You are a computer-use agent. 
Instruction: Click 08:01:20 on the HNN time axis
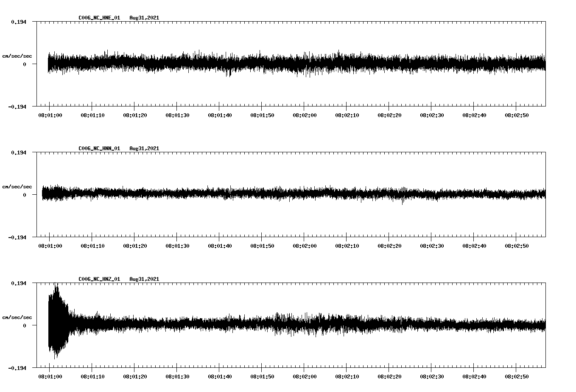point(135,246)
